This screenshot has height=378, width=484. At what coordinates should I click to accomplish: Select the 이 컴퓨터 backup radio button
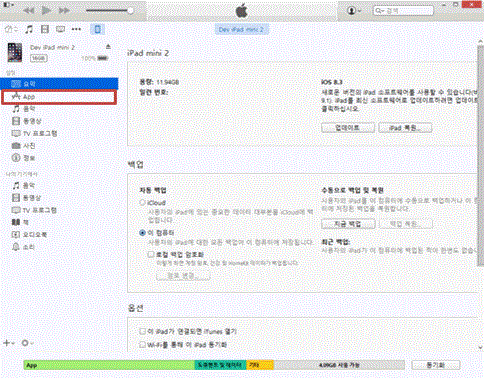pyautogui.click(x=142, y=233)
